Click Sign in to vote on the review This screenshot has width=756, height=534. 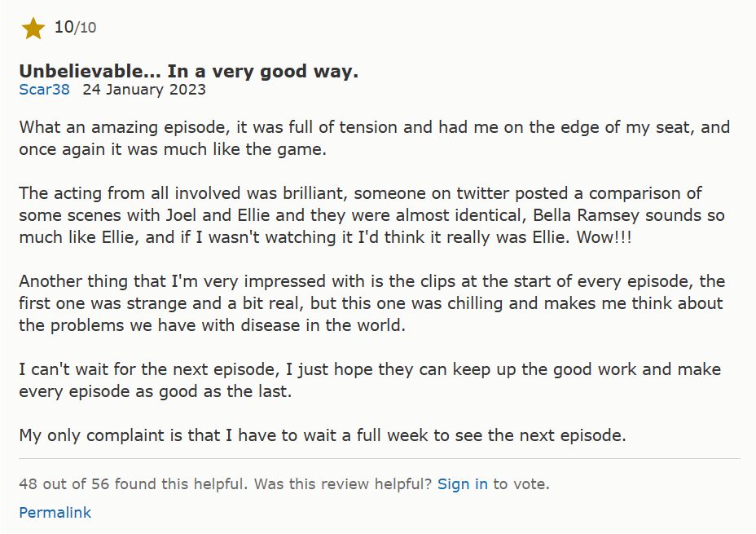click(463, 483)
